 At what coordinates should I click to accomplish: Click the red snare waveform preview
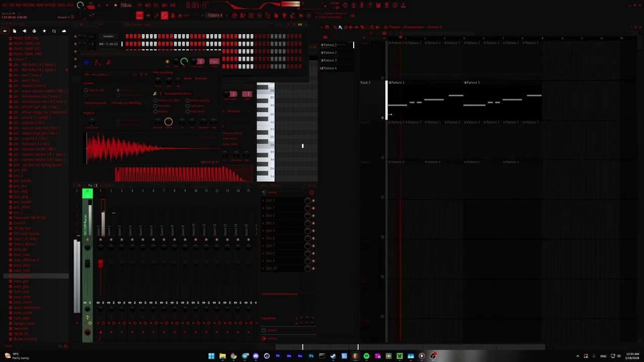[153, 148]
